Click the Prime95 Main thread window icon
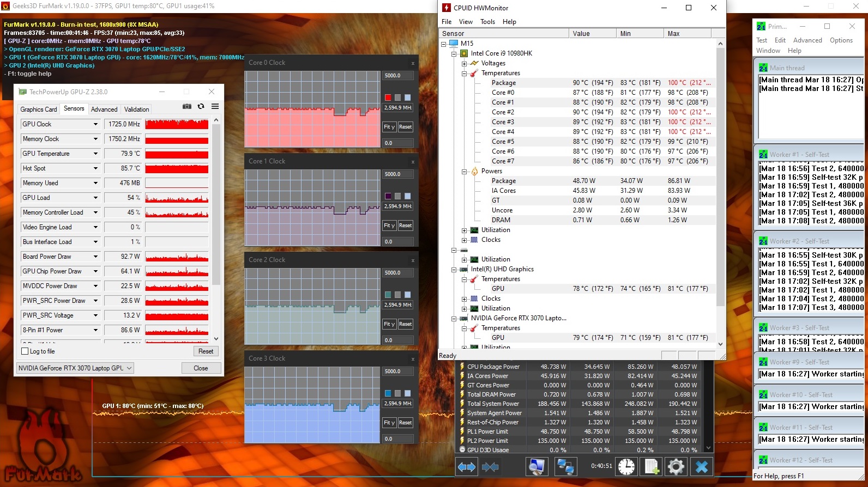Screen dimensions: 868x487 click(x=763, y=68)
